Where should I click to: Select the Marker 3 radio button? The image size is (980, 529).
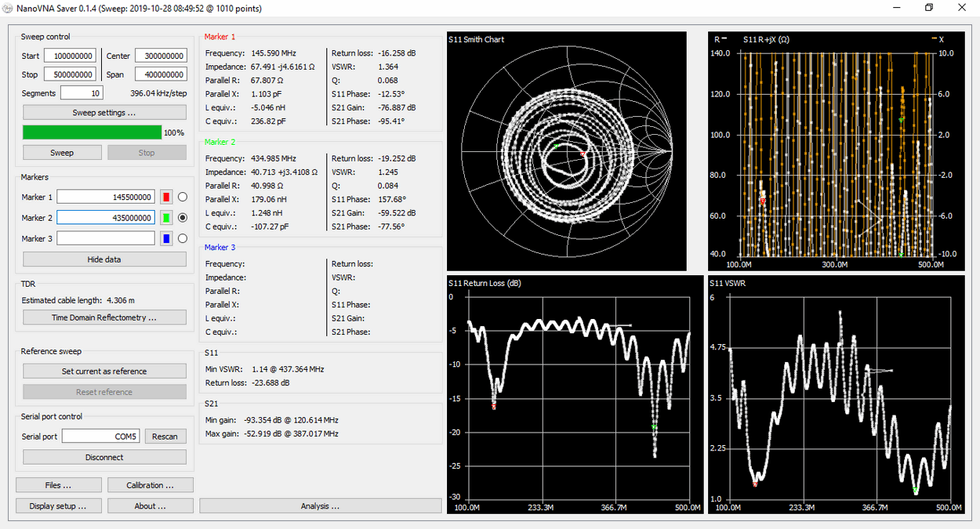point(183,238)
